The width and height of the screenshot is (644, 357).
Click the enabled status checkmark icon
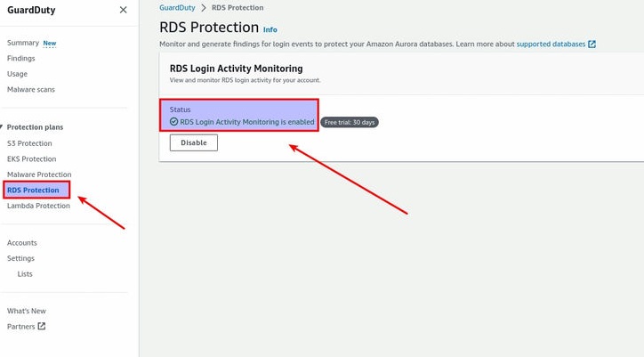173,121
